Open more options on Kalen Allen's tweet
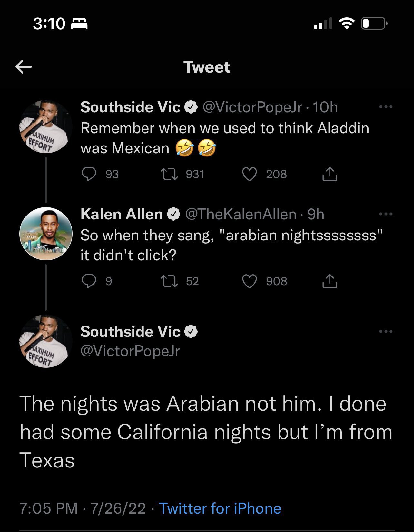This screenshot has width=414, height=532. (386, 214)
